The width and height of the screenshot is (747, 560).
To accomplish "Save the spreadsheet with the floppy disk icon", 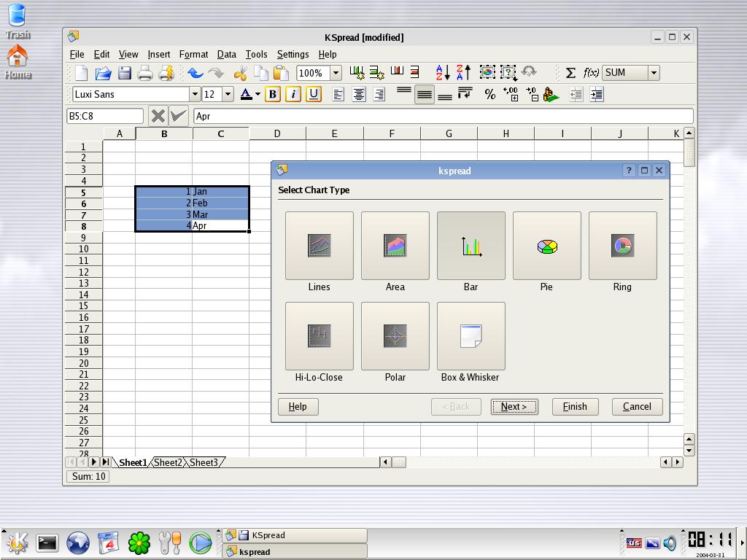I will [x=124, y=73].
